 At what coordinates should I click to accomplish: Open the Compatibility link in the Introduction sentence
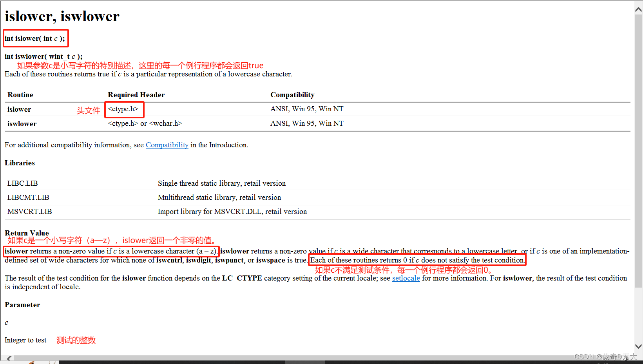[x=167, y=145]
